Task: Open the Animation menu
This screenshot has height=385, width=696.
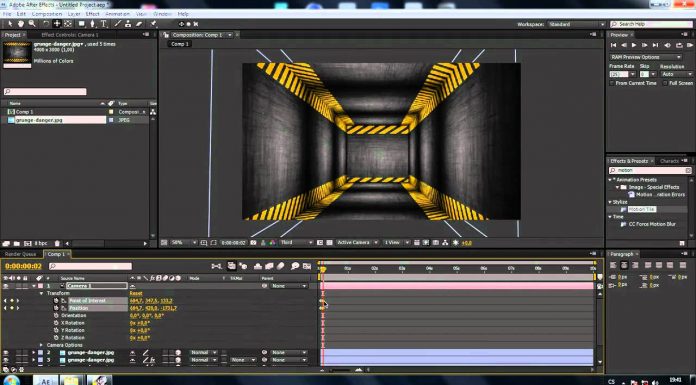Action: pyautogui.click(x=118, y=14)
